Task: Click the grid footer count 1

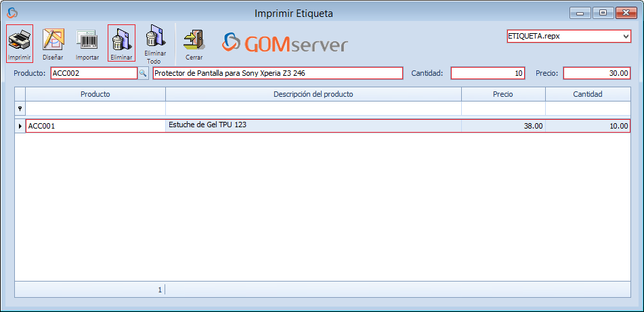Action: click(x=160, y=290)
